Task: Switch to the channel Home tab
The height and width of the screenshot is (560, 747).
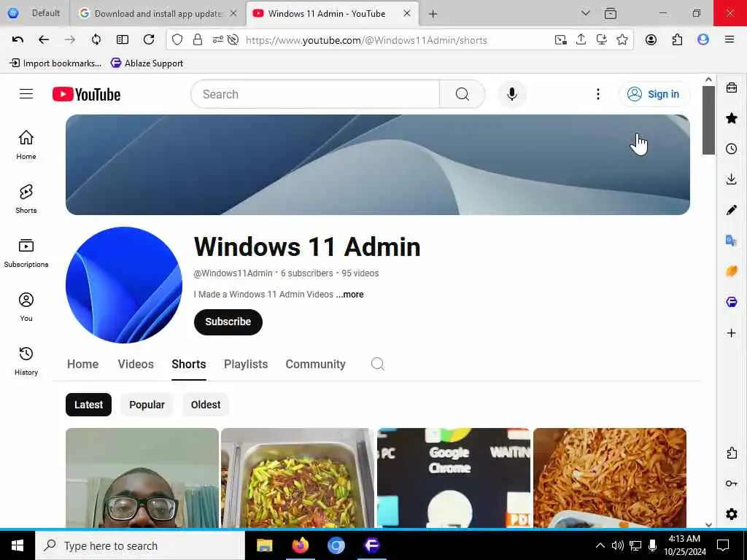Action: [83, 364]
